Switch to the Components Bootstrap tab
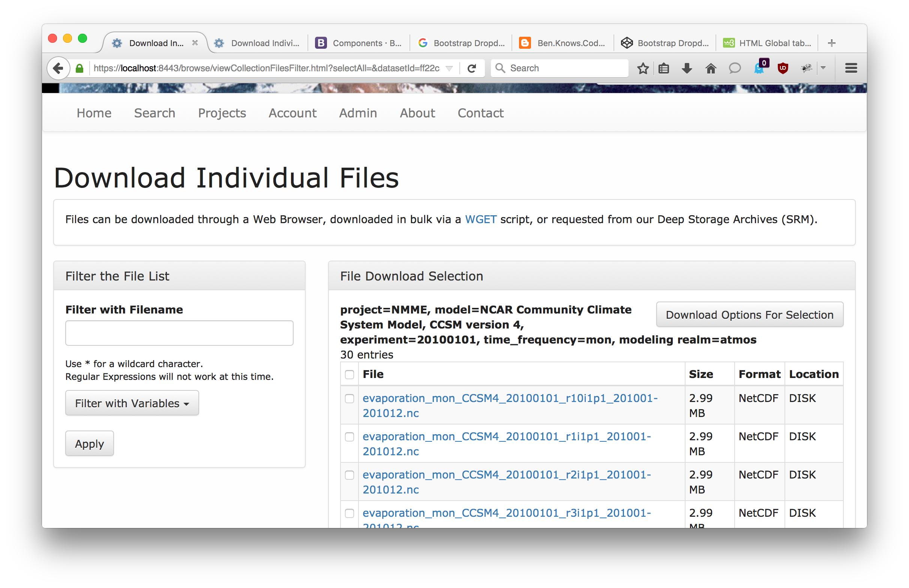 [359, 43]
